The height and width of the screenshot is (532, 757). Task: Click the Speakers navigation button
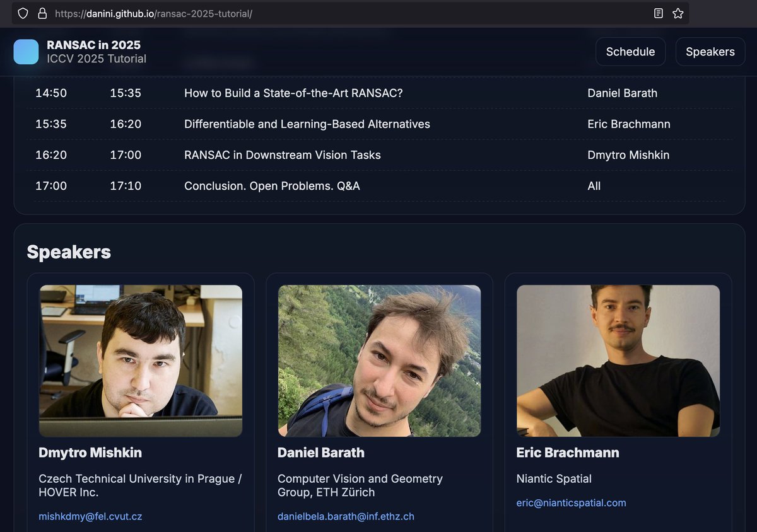point(710,51)
